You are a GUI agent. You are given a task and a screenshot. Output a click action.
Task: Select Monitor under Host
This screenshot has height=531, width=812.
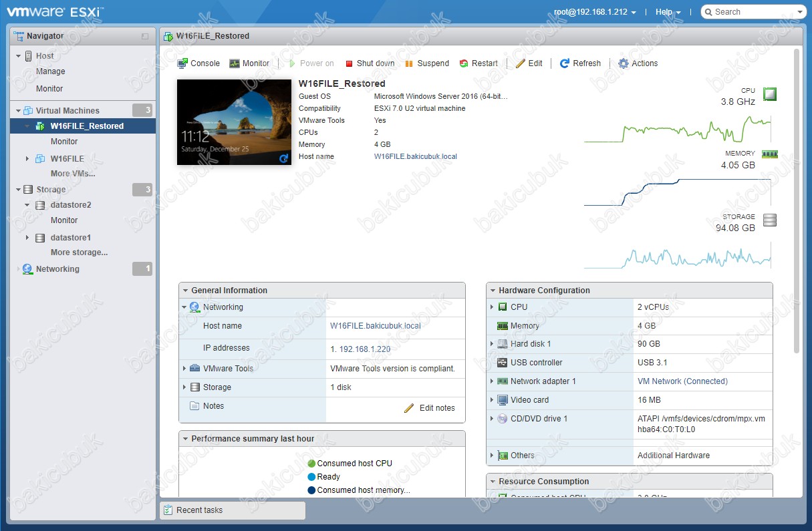[x=49, y=89]
